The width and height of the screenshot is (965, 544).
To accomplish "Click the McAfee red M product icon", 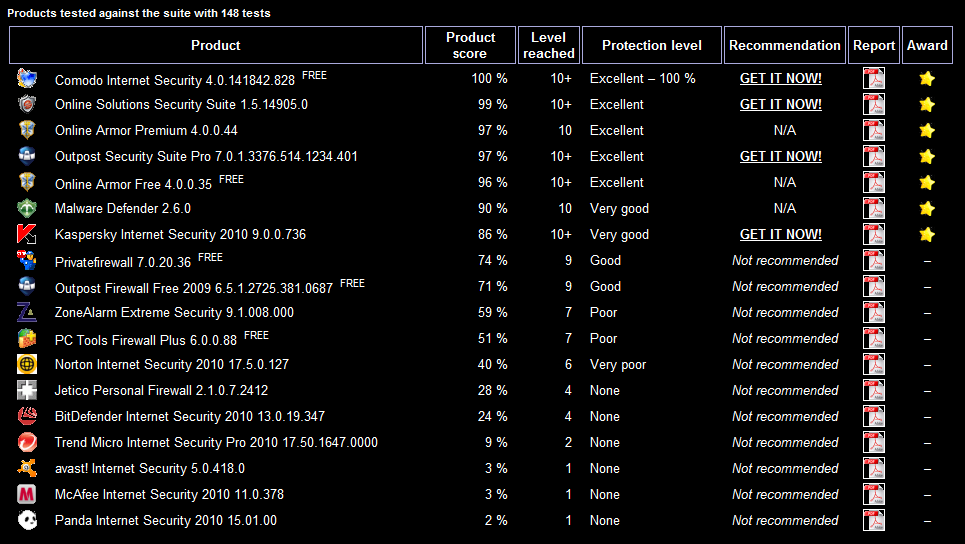I will [x=27, y=494].
